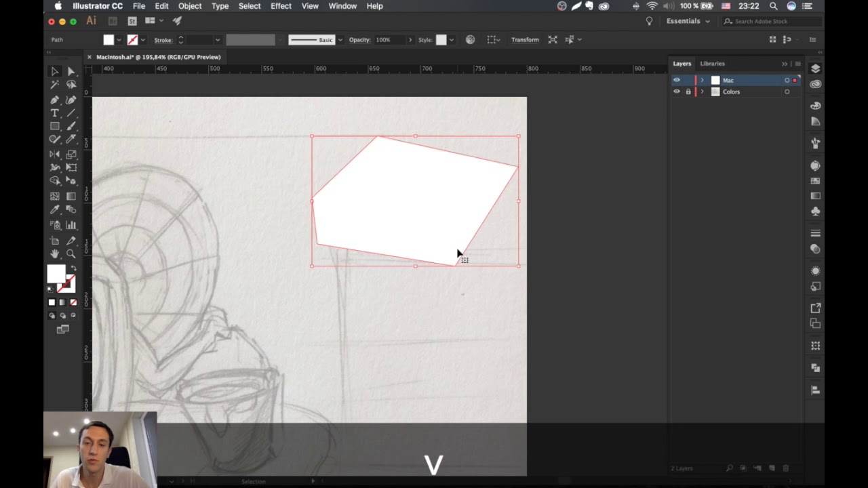Select the Mesh tool
Image resolution: width=868 pixels, height=488 pixels.
tap(54, 196)
